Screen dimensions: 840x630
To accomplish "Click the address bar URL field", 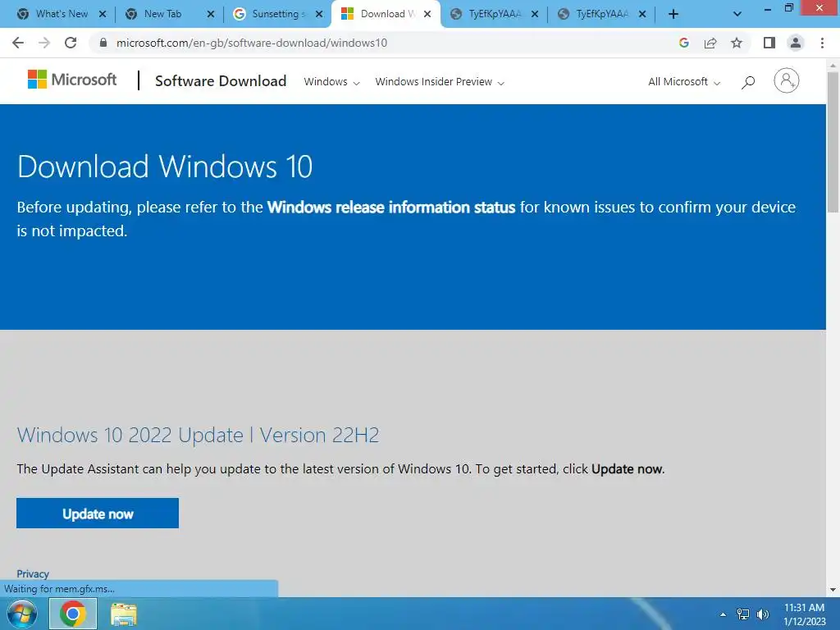I will (x=375, y=43).
